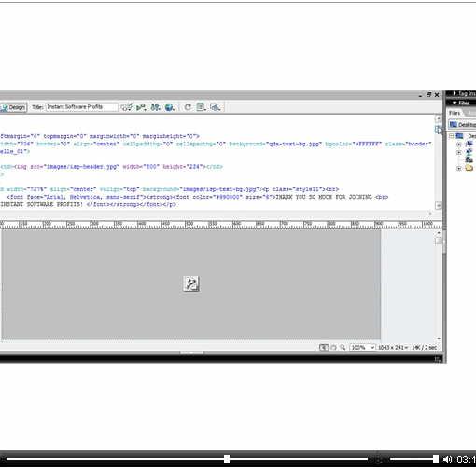Image resolution: width=476 pixels, height=470 pixels.
Task: Open the 100% zoom level dropdown
Action: (362, 347)
